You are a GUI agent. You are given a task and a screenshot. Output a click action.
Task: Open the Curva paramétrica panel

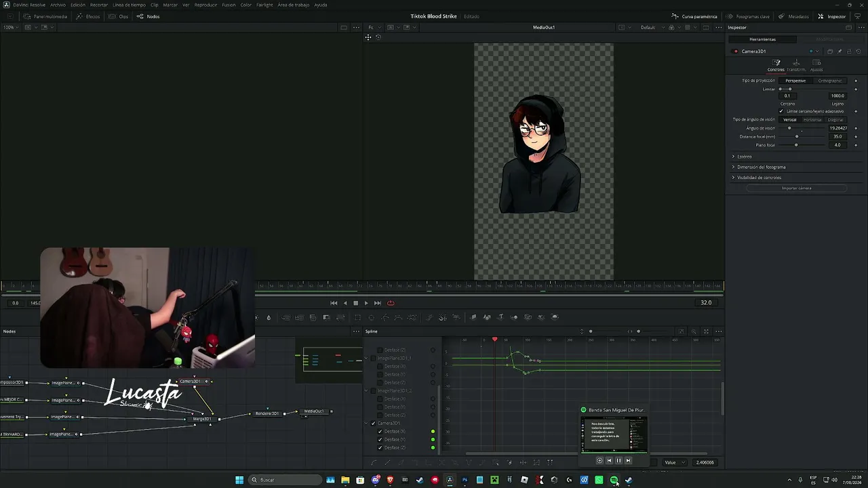(694, 16)
